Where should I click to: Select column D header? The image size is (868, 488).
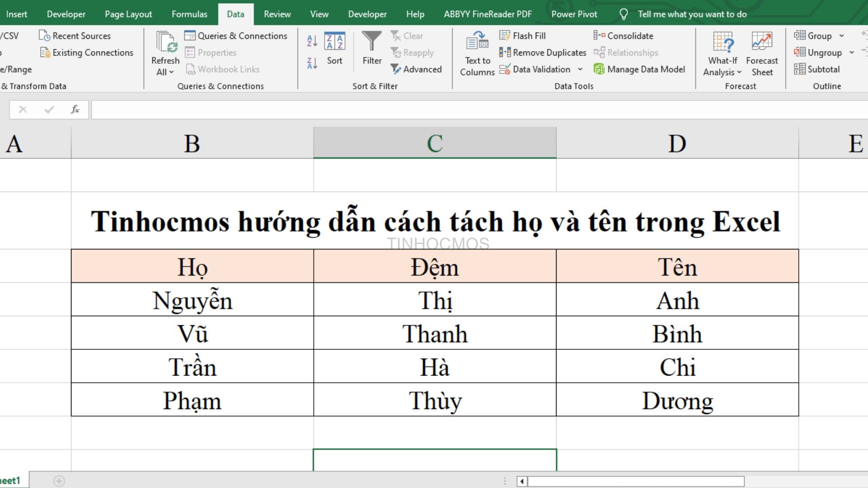(677, 143)
